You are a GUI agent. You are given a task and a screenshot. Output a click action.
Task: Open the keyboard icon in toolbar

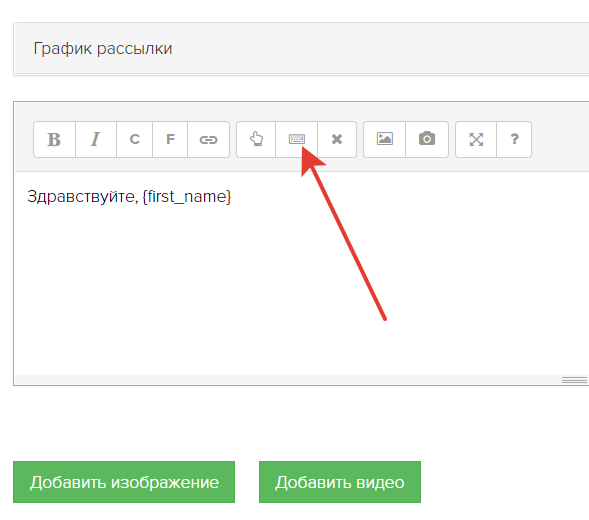tap(297, 139)
